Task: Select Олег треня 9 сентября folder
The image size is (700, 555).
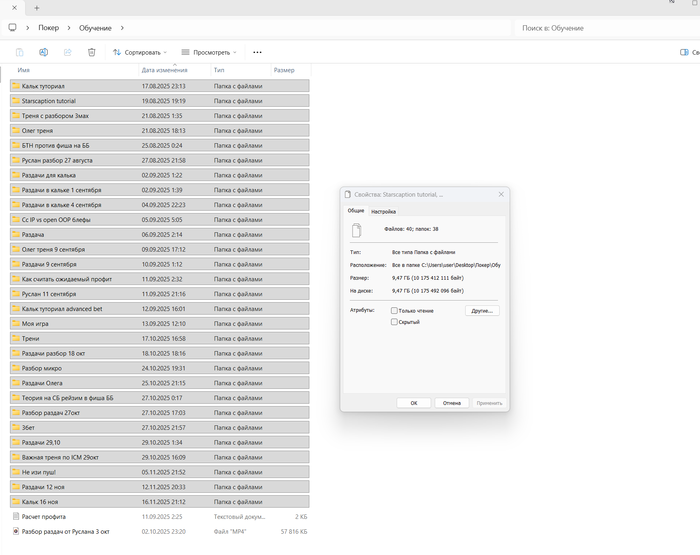Action: click(159, 249)
